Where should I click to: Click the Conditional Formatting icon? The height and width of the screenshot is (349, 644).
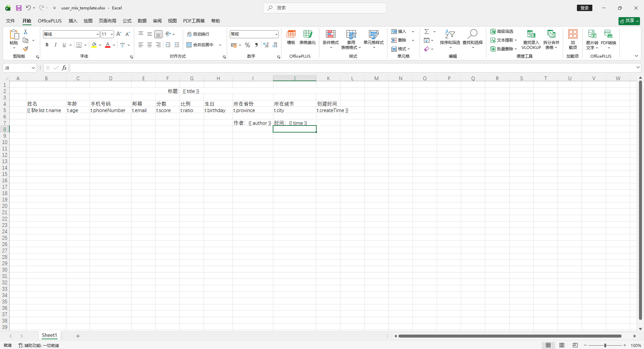(330, 34)
